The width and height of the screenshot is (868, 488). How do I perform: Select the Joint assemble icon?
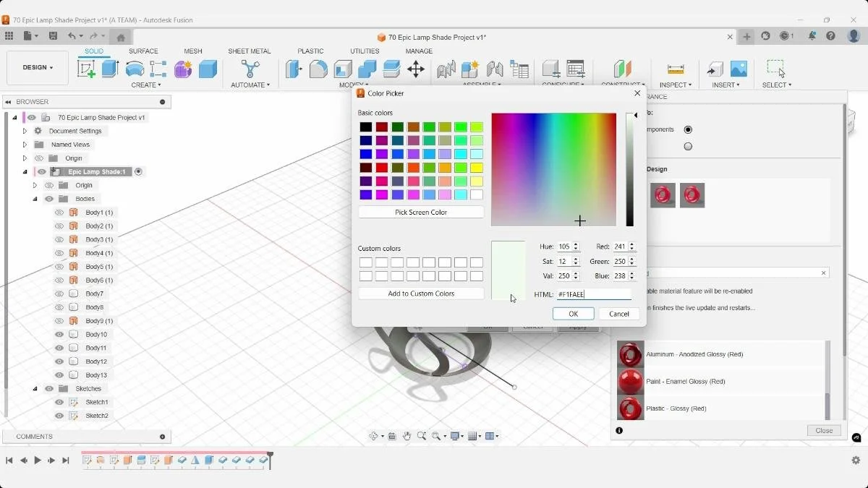coord(495,69)
